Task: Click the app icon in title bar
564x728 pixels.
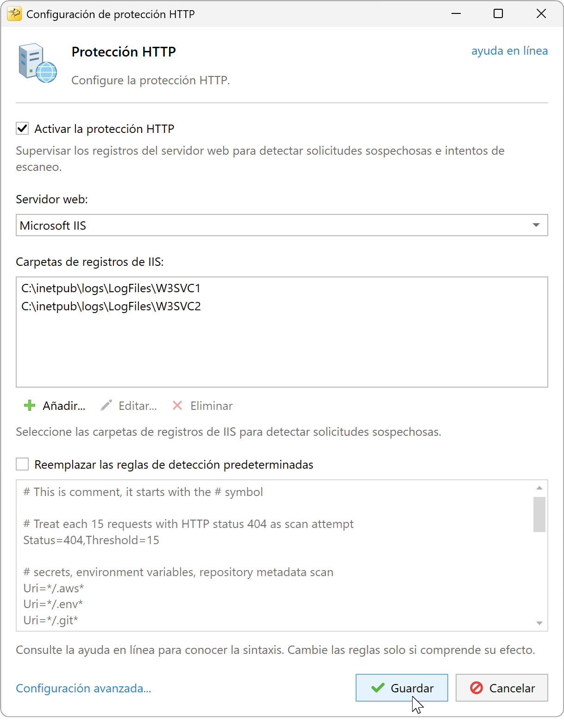Action: click(14, 14)
